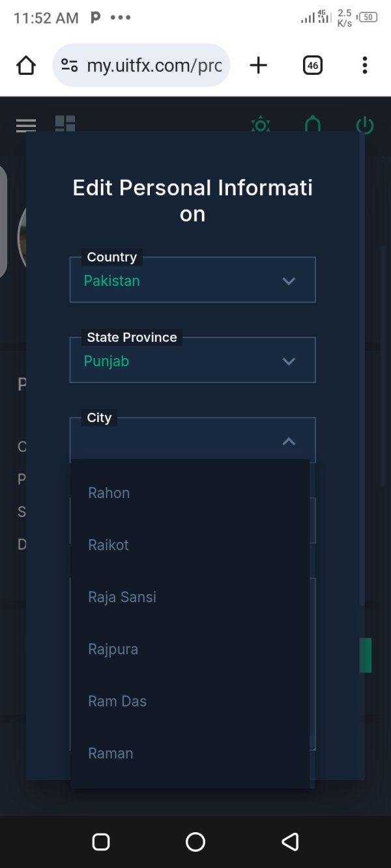Expand the Country dropdown showing Pakistan
This screenshot has width=391, height=868.
pyautogui.click(x=193, y=281)
